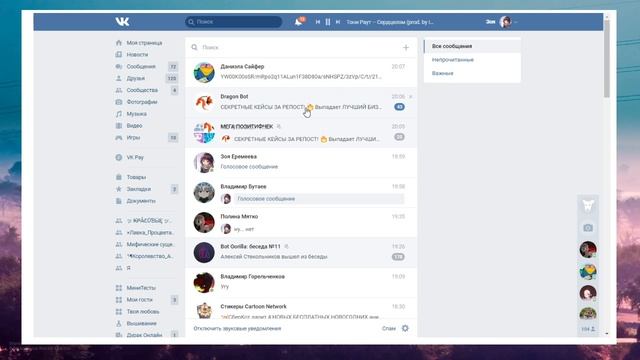This screenshot has width=640, height=360.
Task: Open the Владимир Горельченков conversation
Action: click(301, 282)
